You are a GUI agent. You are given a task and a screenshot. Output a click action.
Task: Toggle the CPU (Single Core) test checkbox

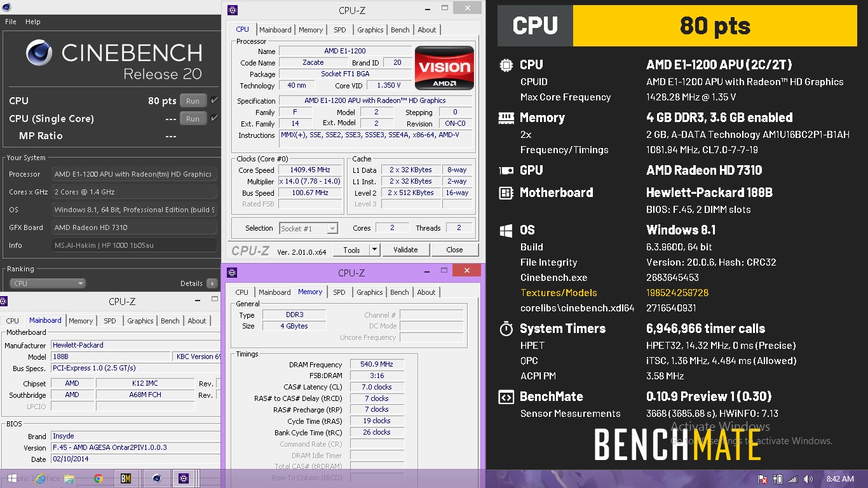coord(214,118)
